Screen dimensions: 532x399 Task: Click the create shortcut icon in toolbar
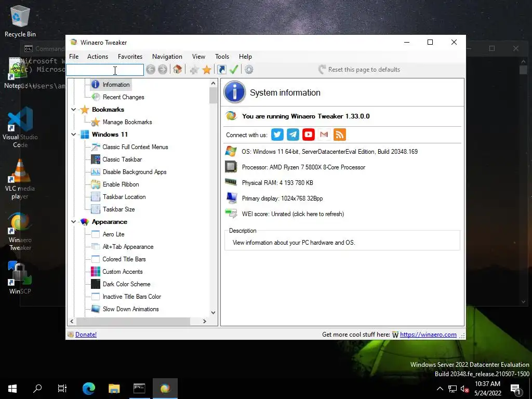pos(221,70)
